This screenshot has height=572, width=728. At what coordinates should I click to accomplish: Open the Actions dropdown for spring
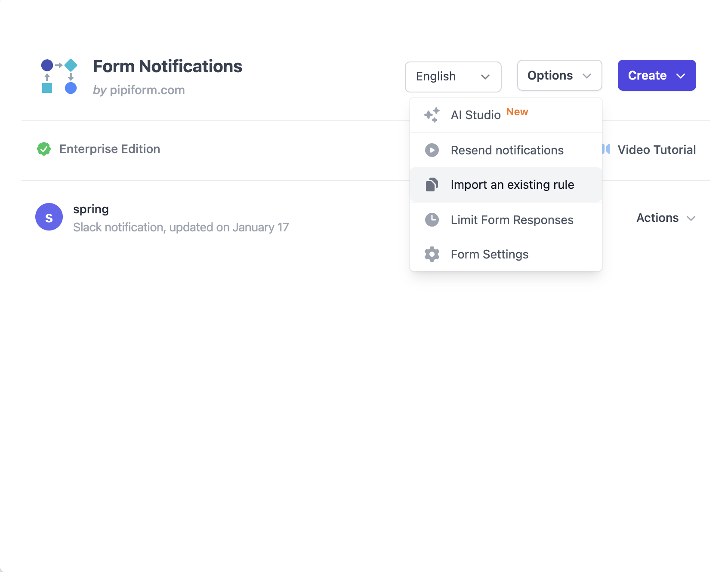coord(666,218)
